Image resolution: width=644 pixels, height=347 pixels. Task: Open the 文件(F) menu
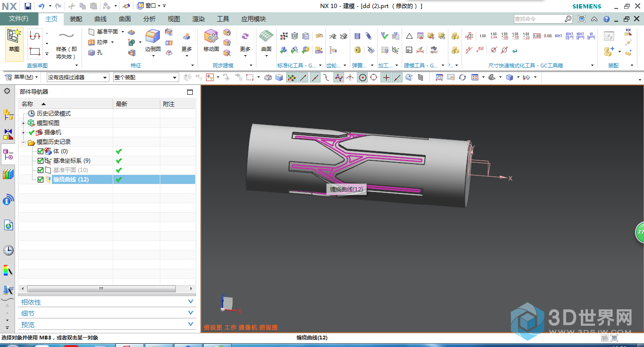(19, 19)
